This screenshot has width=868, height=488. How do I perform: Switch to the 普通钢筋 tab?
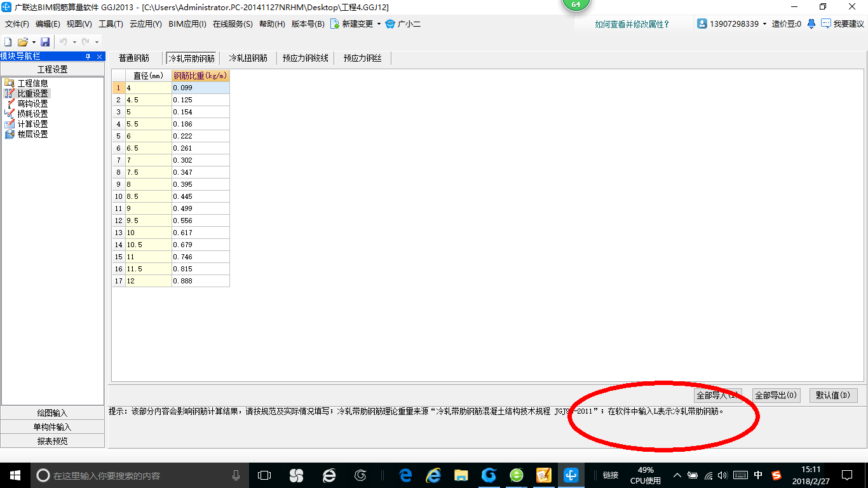tap(134, 58)
